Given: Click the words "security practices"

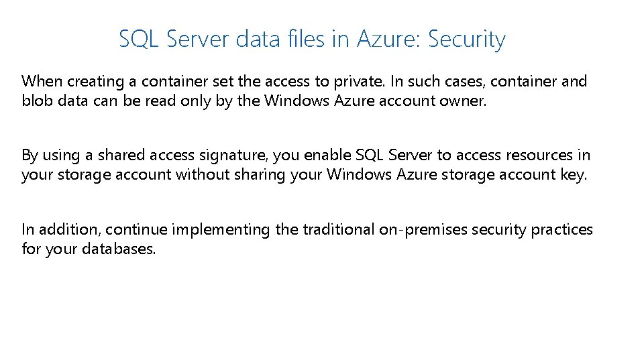Looking at the screenshot, I should coord(532,229).
